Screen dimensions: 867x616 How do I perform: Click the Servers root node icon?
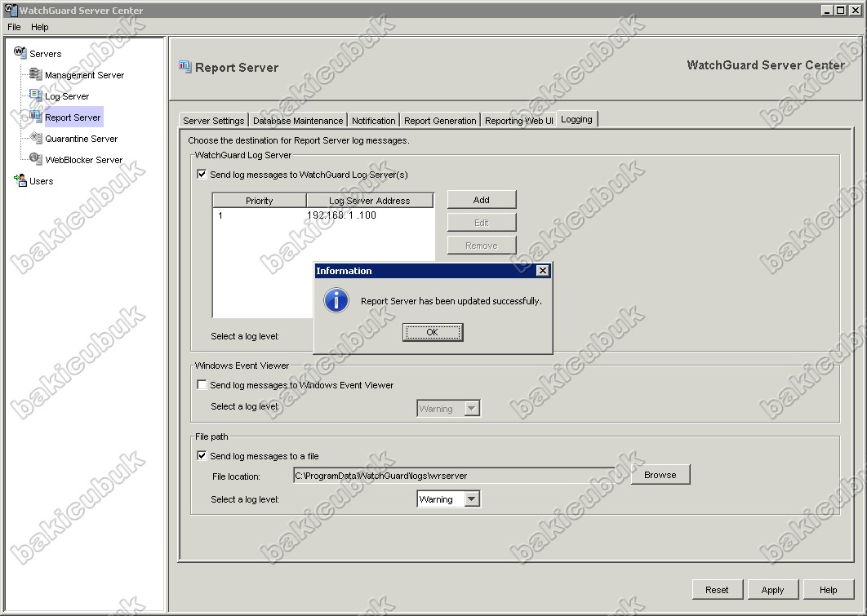(x=20, y=52)
